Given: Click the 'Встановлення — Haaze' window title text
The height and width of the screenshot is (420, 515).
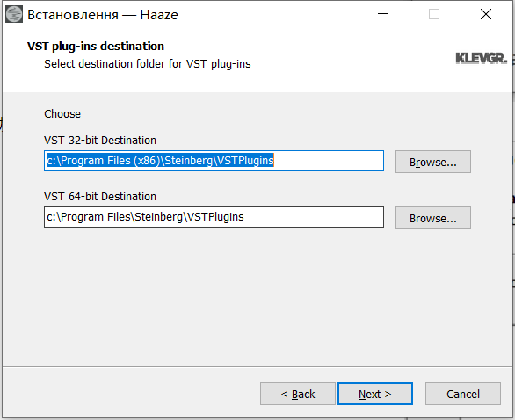Looking at the screenshot, I should (x=103, y=15).
